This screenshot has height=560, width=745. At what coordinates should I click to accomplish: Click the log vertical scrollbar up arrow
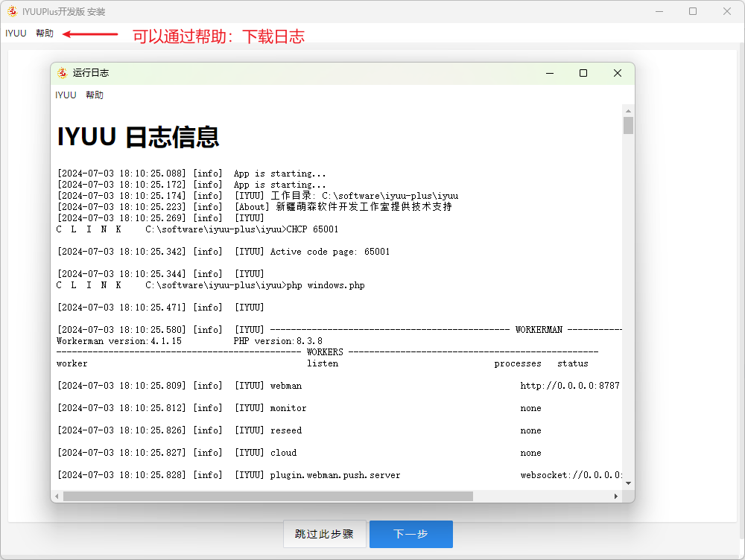coord(628,111)
